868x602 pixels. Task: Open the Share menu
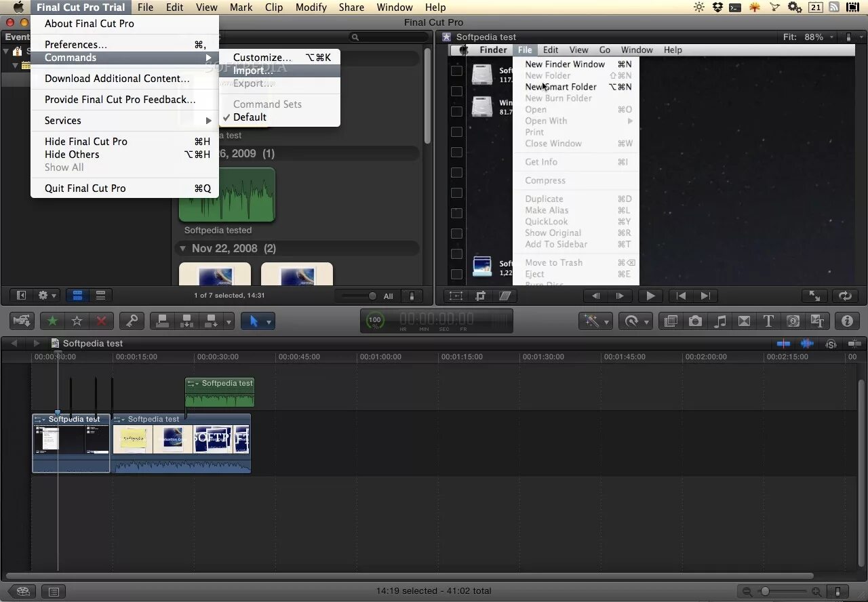(351, 7)
